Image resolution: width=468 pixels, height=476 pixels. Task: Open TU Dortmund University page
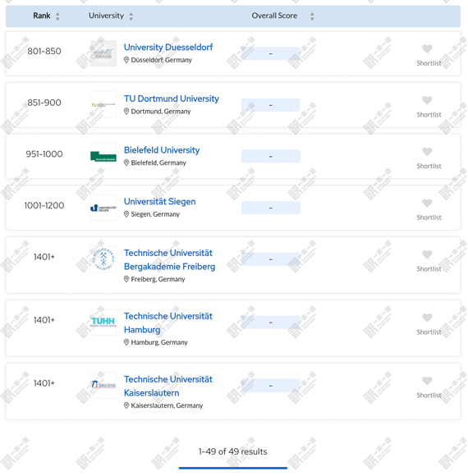tap(172, 98)
